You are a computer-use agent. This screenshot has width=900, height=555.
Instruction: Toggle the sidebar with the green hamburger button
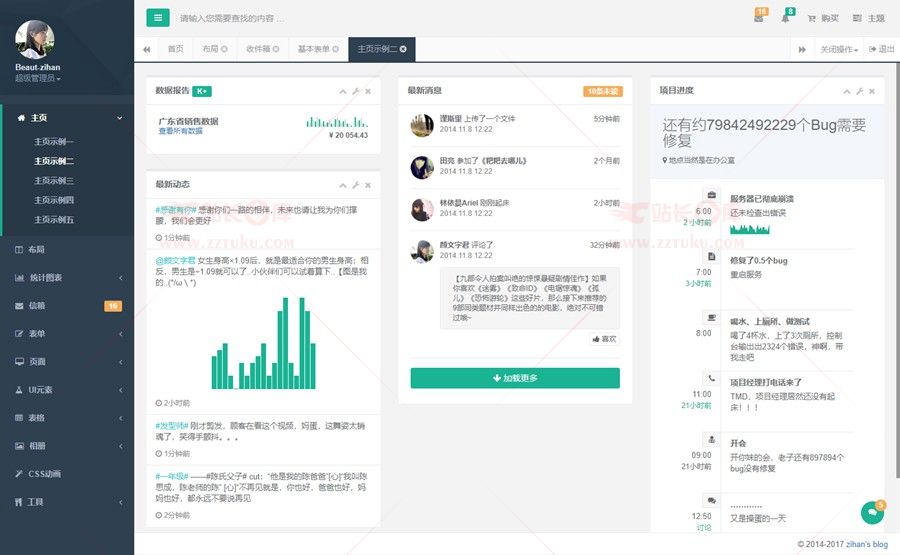pos(157,17)
